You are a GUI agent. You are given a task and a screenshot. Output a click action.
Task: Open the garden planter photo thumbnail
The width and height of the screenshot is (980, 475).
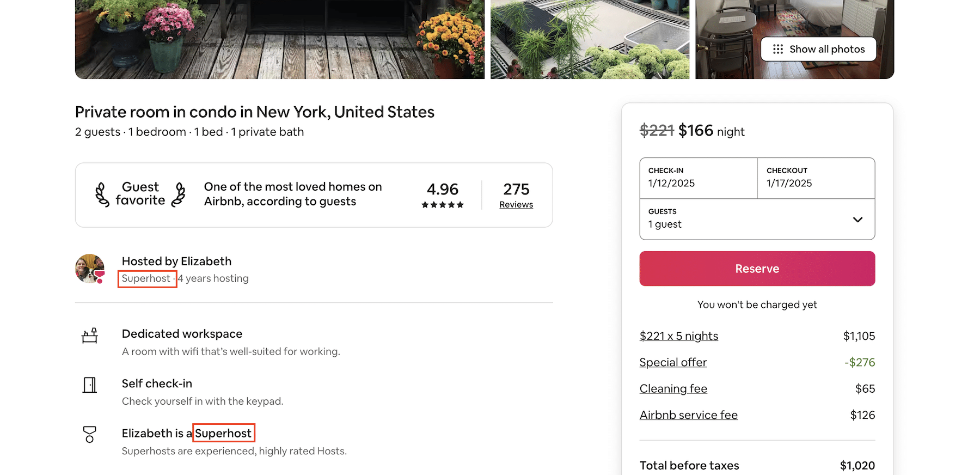tap(589, 39)
